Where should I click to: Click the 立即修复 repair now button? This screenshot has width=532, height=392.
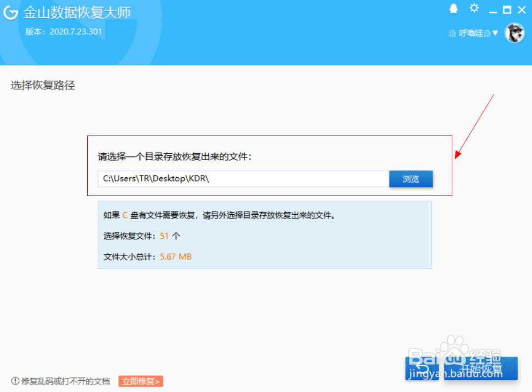click(141, 381)
